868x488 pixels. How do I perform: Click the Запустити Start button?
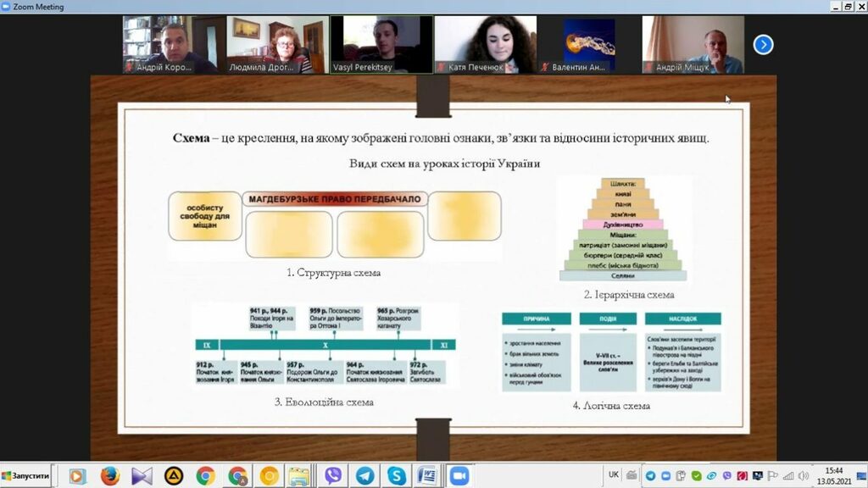pyautogui.click(x=27, y=476)
